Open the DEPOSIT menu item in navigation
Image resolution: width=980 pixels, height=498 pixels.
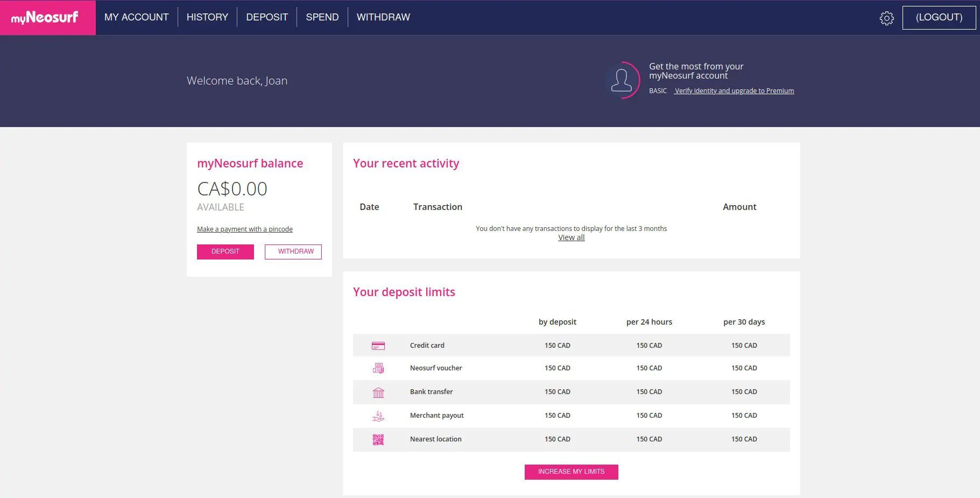(x=267, y=17)
